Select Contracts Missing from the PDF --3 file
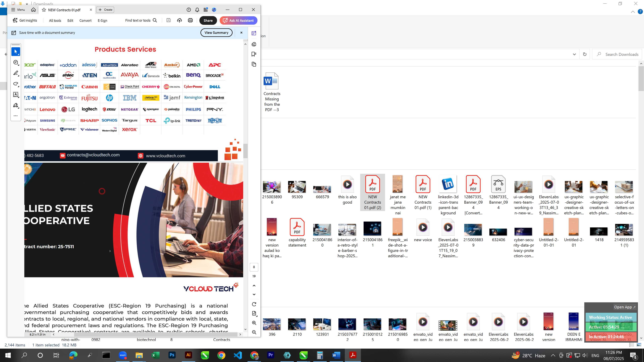 coord(272,92)
